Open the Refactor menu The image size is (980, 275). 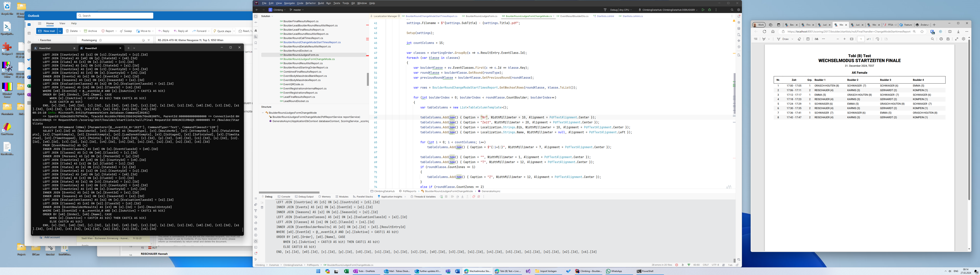point(310,3)
